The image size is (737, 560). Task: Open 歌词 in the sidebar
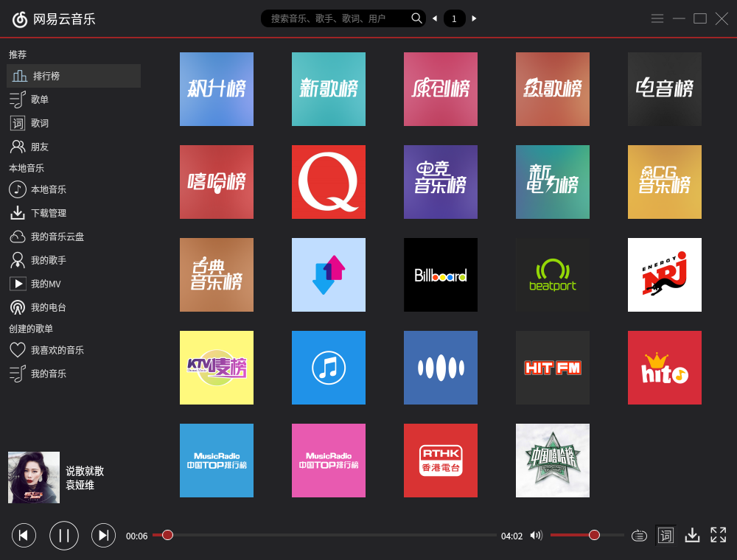pos(29,123)
